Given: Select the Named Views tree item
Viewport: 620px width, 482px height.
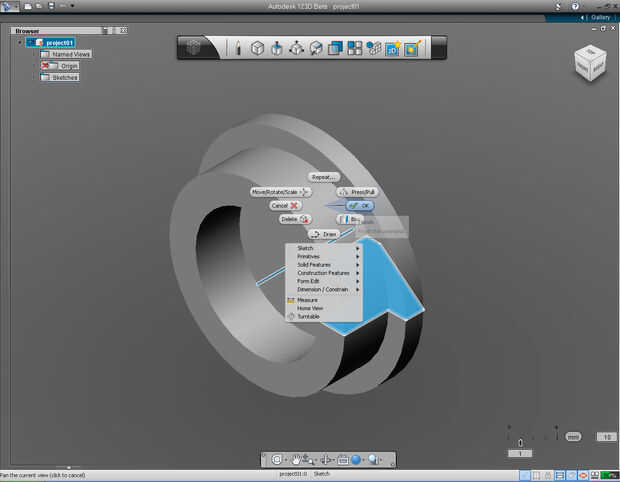Looking at the screenshot, I should click(x=66, y=54).
